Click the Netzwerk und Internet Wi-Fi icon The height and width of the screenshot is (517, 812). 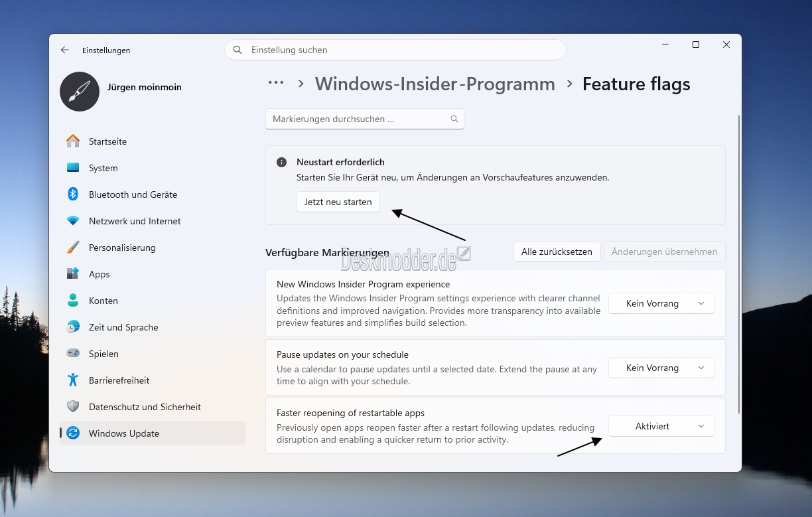(x=73, y=221)
